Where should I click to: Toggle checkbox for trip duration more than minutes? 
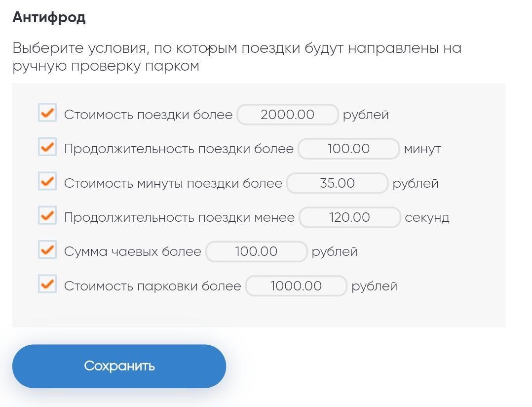pyautogui.click(x=47, y=147)
